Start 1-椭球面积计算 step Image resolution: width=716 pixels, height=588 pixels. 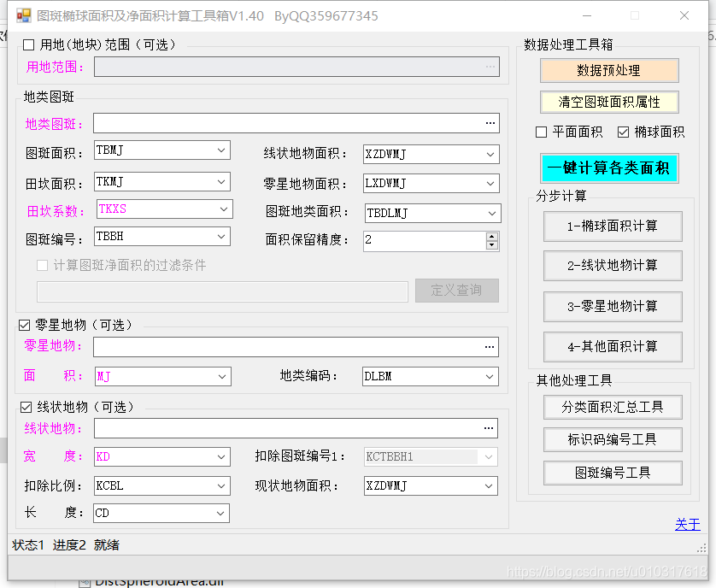(613, 226)
